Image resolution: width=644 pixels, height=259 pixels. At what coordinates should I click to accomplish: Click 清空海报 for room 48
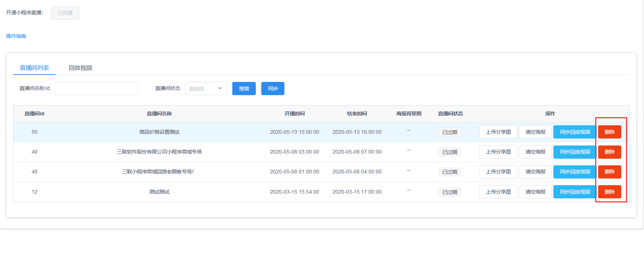tap(535, 172)
